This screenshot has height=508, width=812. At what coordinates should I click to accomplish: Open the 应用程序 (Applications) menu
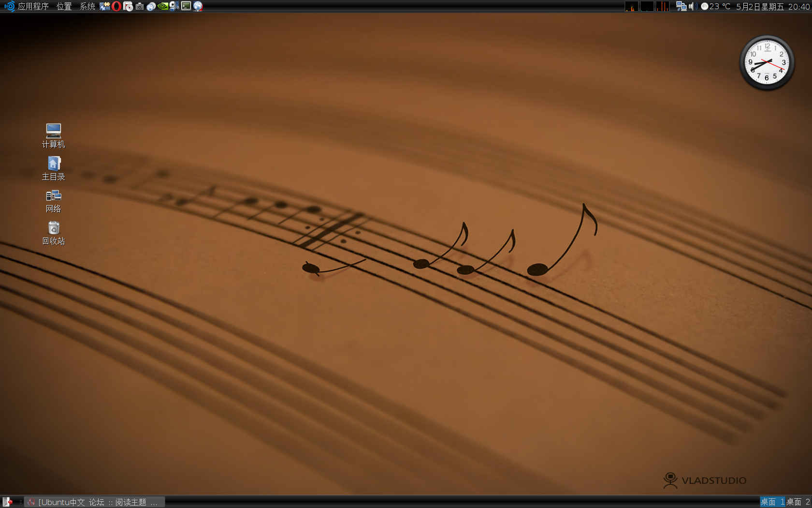pos(33,6)
